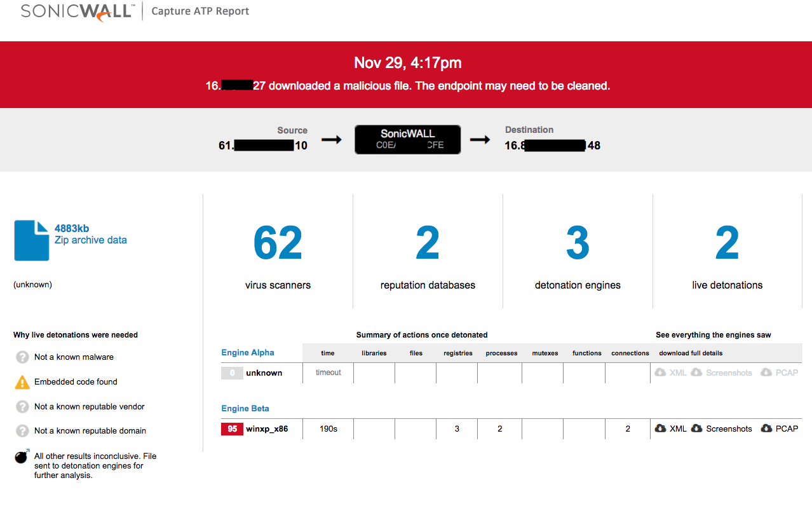Click the black bomb detonation icon
Screen dimensions: 812x520
coord(22,456)
